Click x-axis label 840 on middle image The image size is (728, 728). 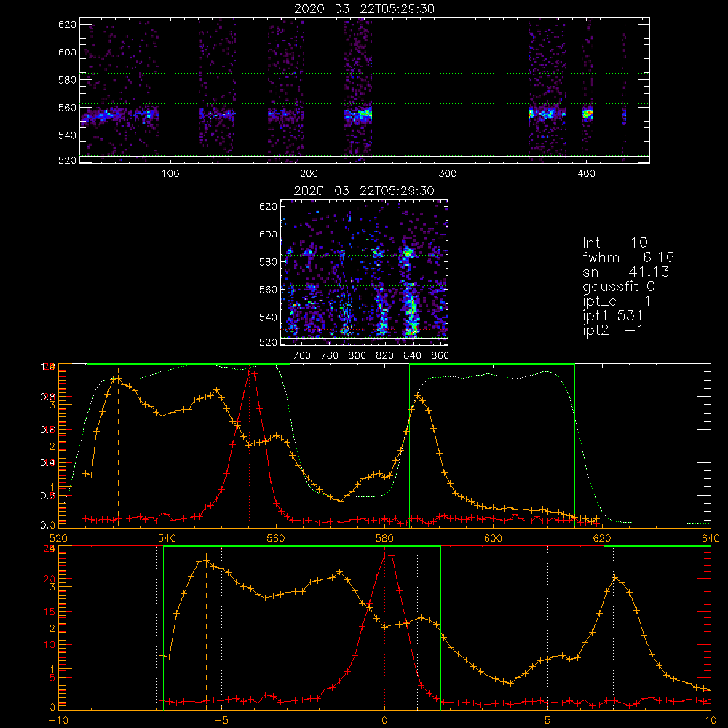[x=412, y=356]
